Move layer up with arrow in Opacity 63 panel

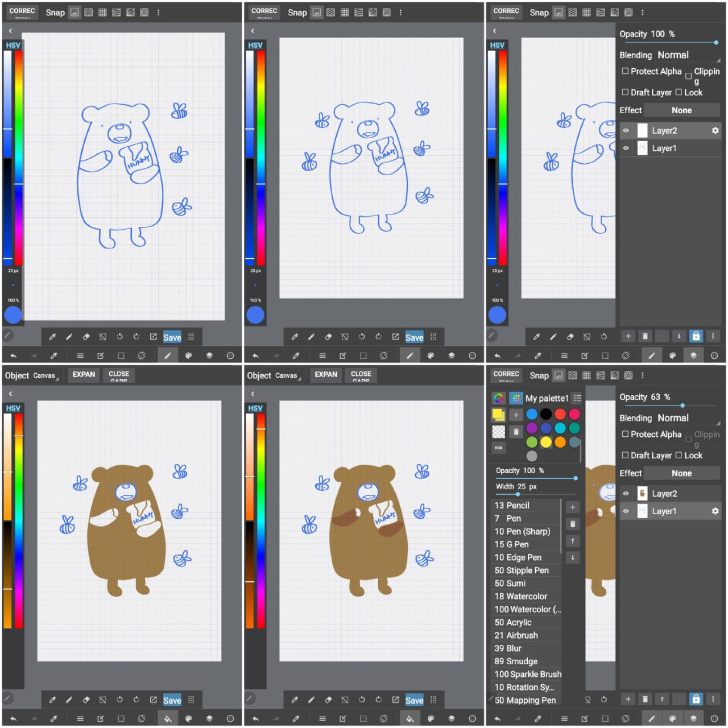pos(662,699)
